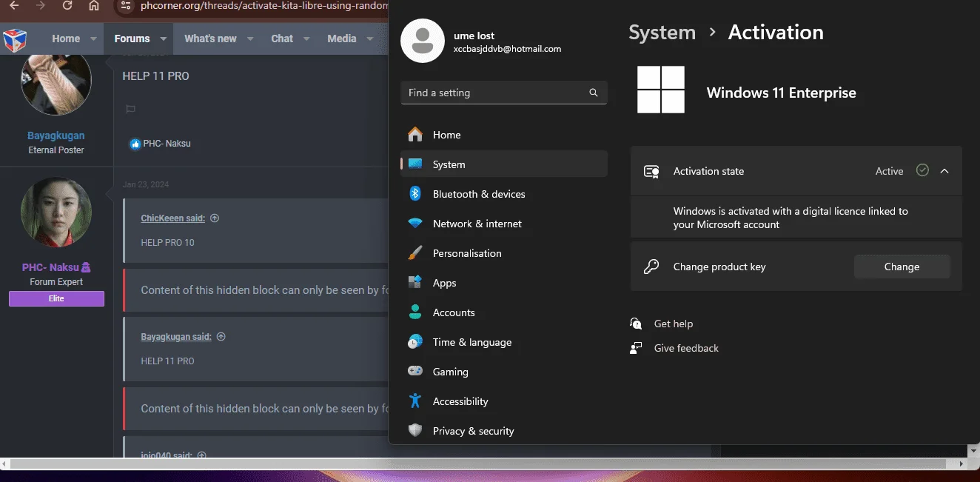This screenshot has height=482, width=980.
Task: Click the 'Eternal Poster' user title
Action: click(x=56, y=150)
